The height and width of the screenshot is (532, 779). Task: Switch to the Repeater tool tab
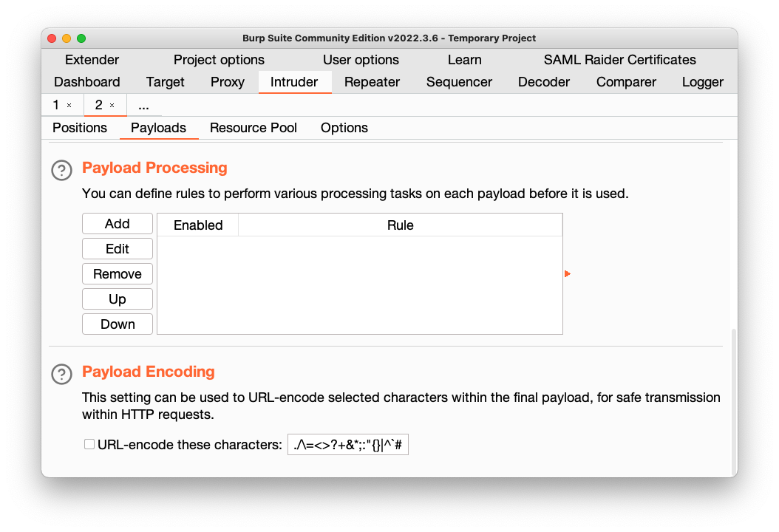tap(372, 82)
